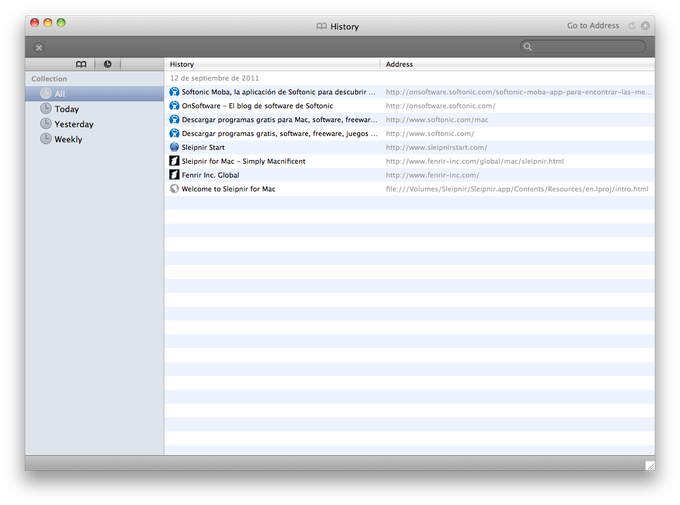Sort by the History column header
Screen dimensions: 680x505
[272, 64]
